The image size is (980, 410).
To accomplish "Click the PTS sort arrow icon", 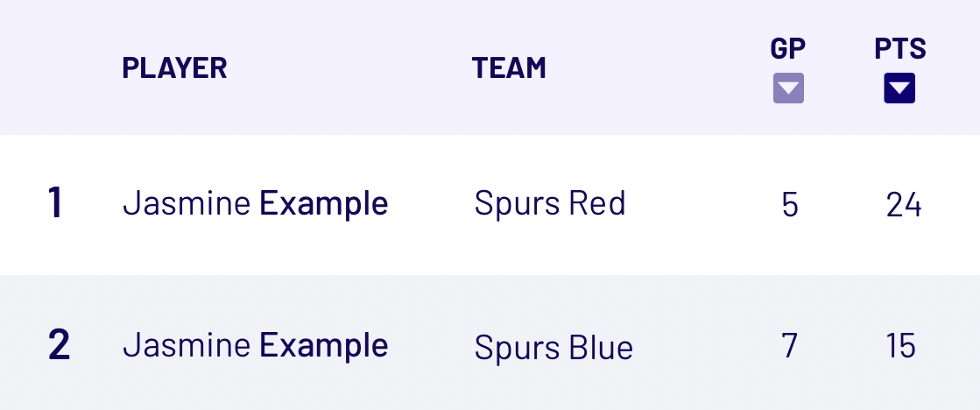I will click(899, 88).
